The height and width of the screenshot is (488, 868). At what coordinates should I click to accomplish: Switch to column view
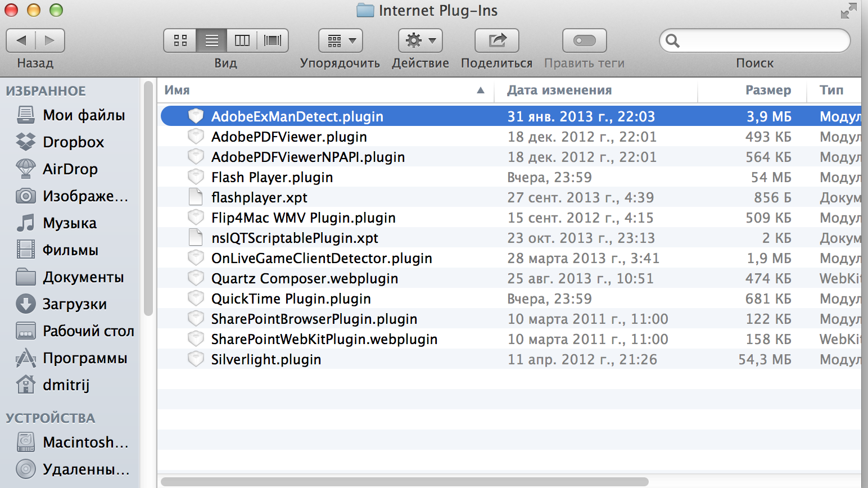[242, 40]
